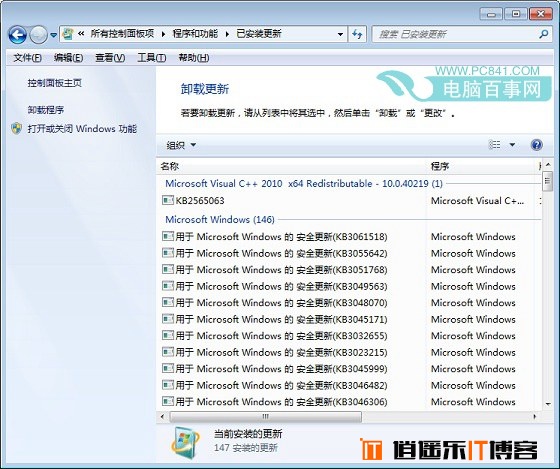Click the refresh icon beside address bar
The image size is (560, 469).
point(357,34)
